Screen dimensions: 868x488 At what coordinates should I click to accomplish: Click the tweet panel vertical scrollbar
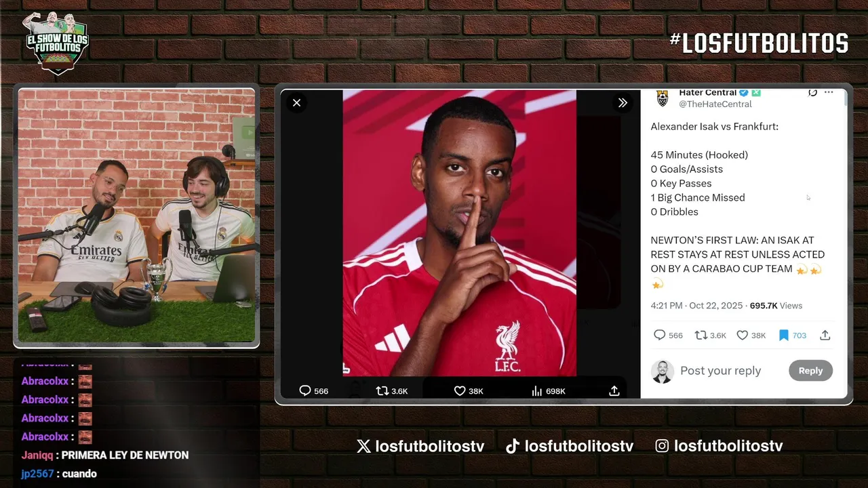[846, 98]
